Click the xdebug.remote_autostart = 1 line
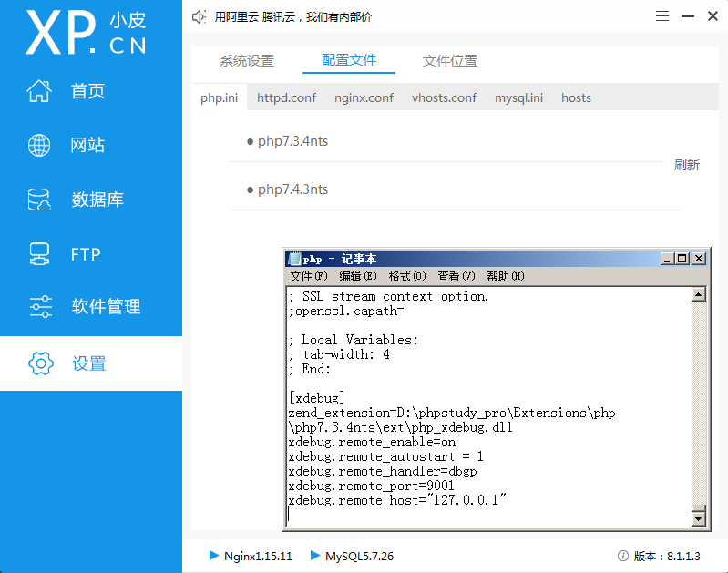Image resolution: width=728 pixels, height=573 pixels. [385, 457]
